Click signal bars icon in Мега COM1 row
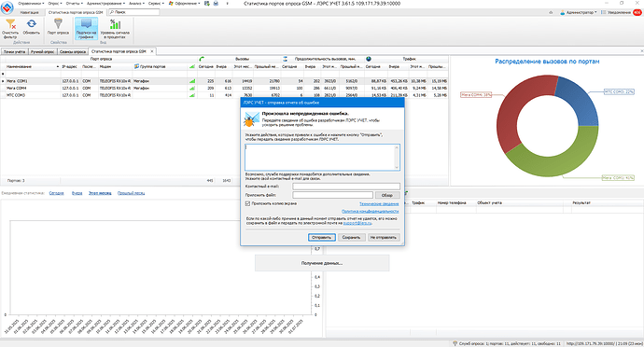Screen dimensions: 644x347 point(192,81)
